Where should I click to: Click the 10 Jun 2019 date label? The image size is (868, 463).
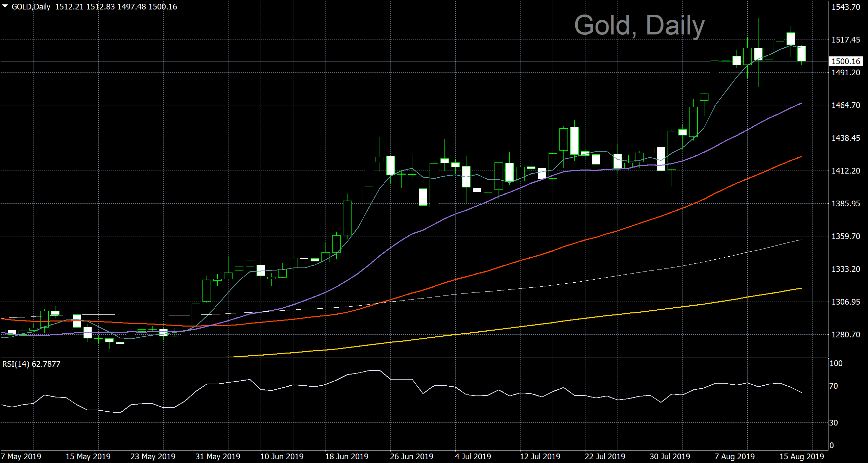pos(282,457)
